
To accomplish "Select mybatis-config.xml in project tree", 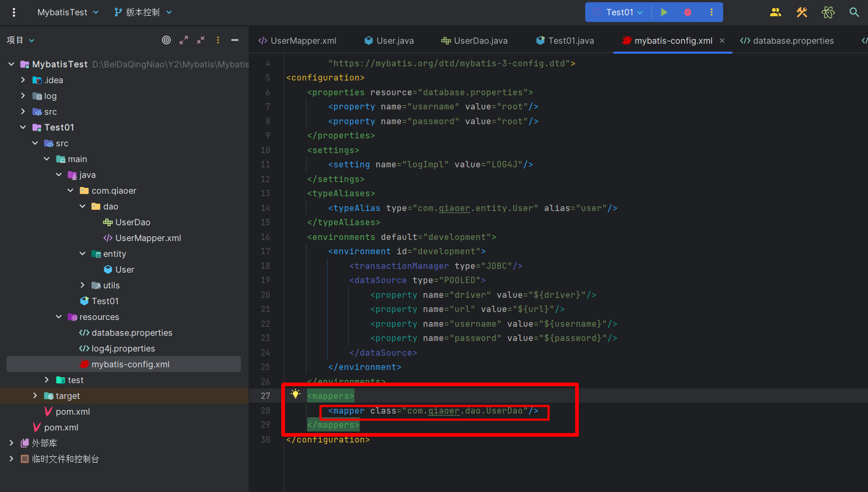I will [124, 364].
